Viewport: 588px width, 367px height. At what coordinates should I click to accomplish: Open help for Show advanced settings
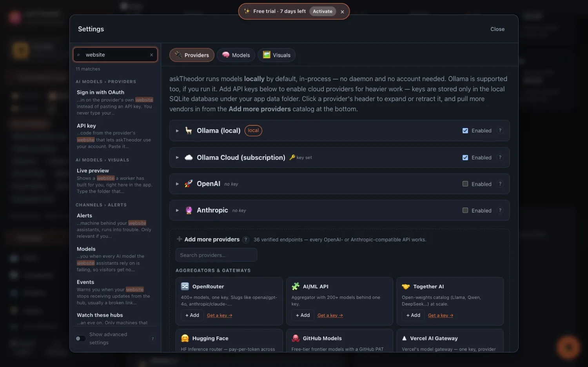click(153, 338)
